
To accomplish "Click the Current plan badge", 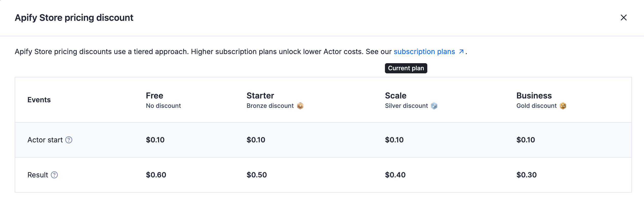I will click(405, 68).
